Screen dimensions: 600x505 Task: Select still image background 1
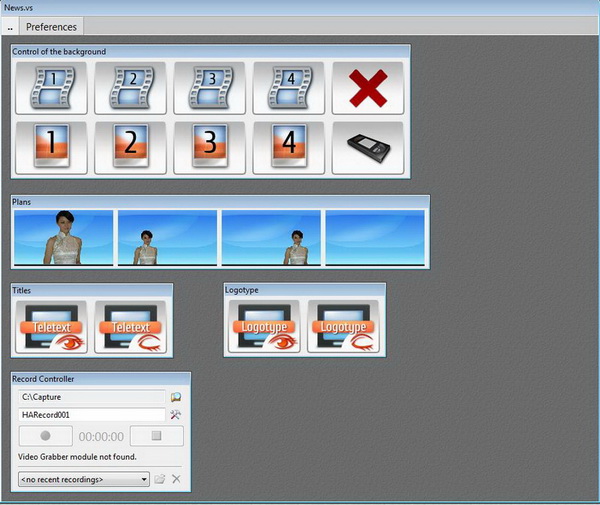click(x=51, y=148)
